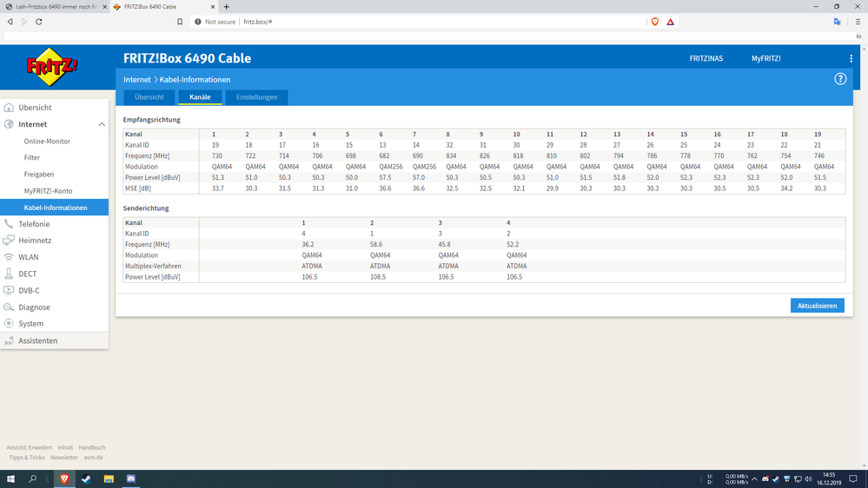Click the browser forward arrow
Viewport: 868px width, 488px height.
(24, 22)
